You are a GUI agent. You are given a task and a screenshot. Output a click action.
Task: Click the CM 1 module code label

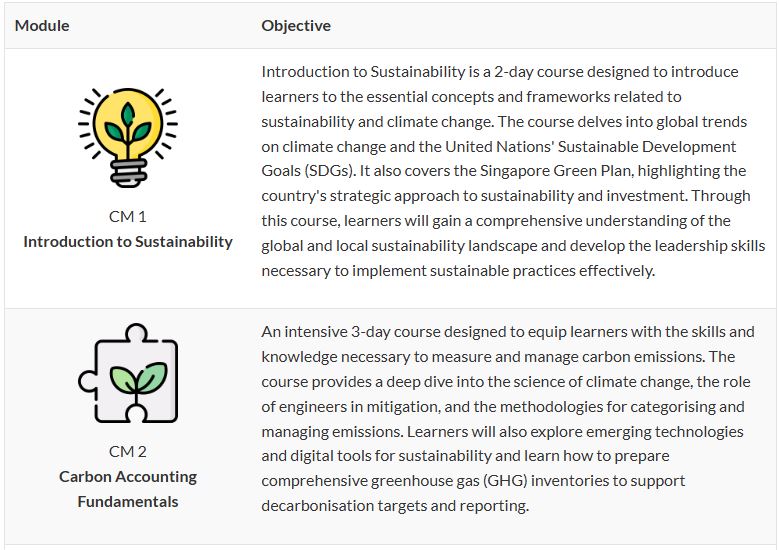pos(128,217)
